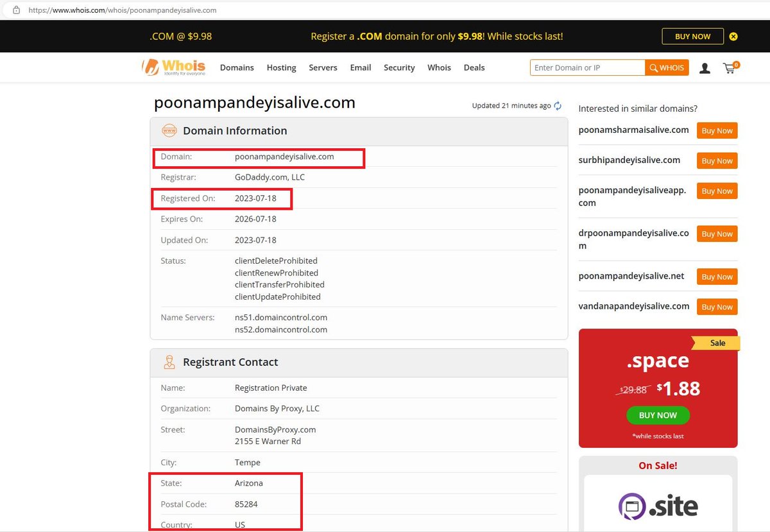Select Postal Code 85284
Image resolution: width=770 pixels, height=532 pixels.
tap(246, 504)
